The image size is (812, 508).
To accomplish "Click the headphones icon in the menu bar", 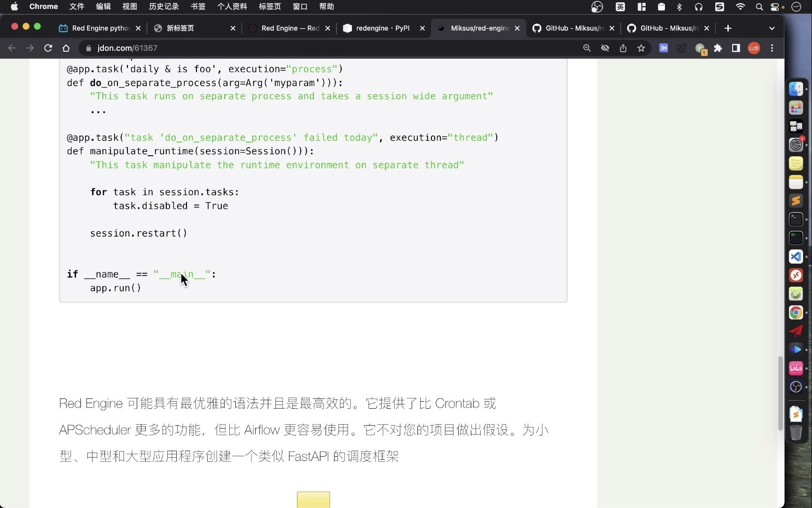I will pyautogui.click(x=698, y=7).
